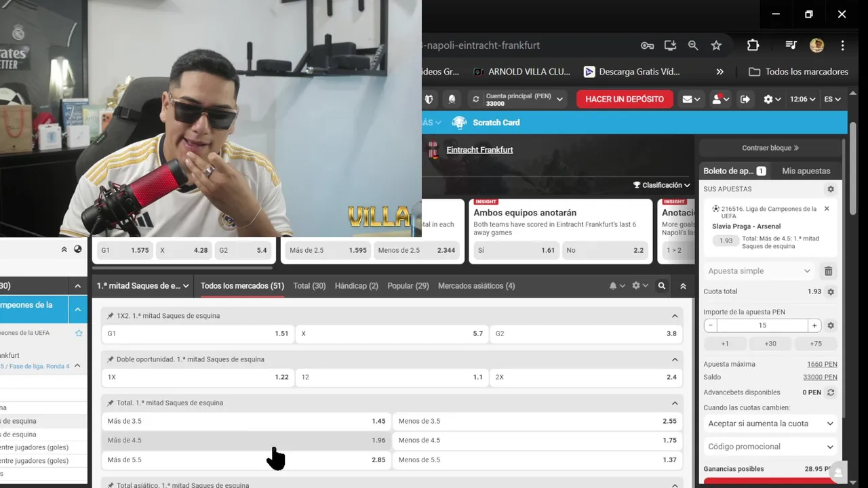Screen dimensions: 868x488
Task: Delete bets with the trash can icon
Action: (828, 271)
